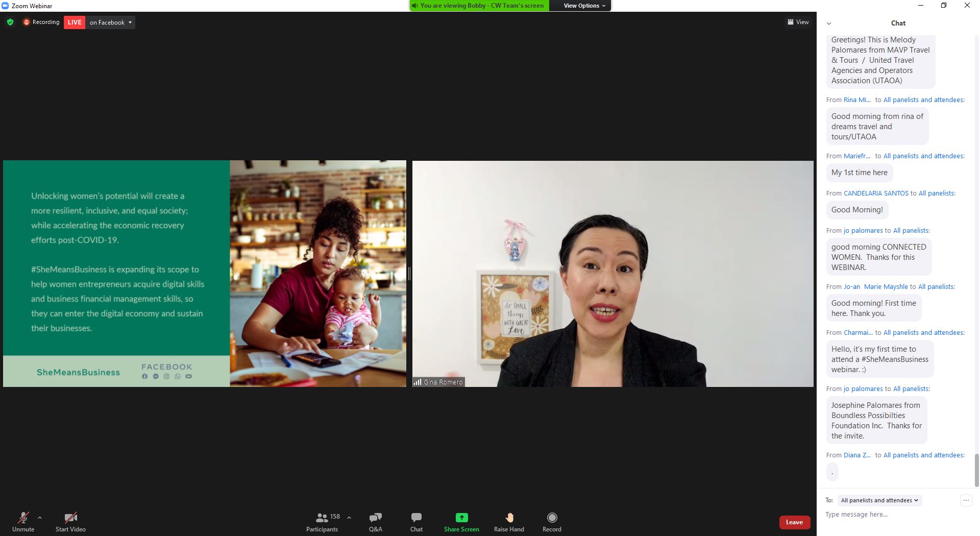Click sender name Diana Z... in chat
980x536 pixels.
click(x=857, y=455)
